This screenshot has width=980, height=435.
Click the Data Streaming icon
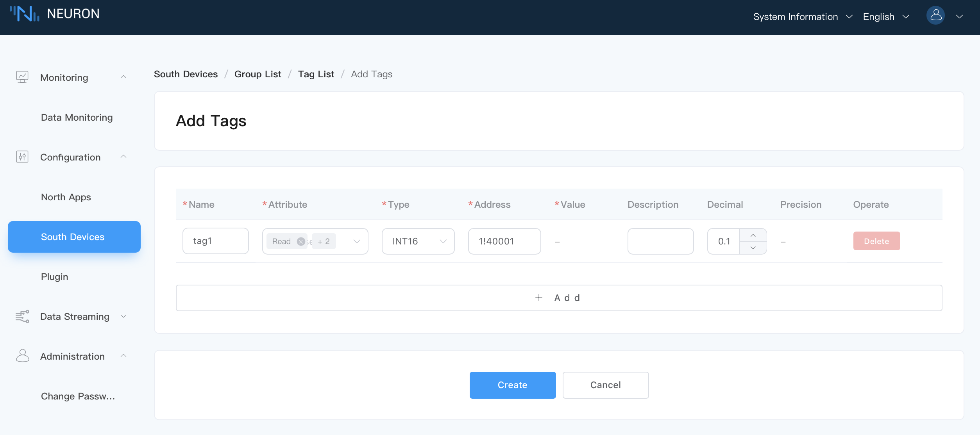pyautogui.click(x=22, y=316)
